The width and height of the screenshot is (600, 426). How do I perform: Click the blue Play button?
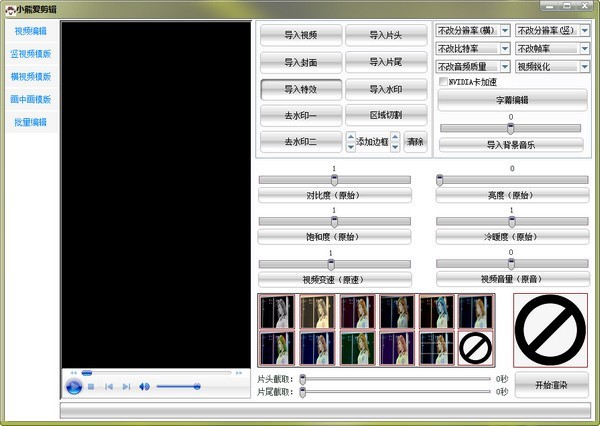[73, 387]
